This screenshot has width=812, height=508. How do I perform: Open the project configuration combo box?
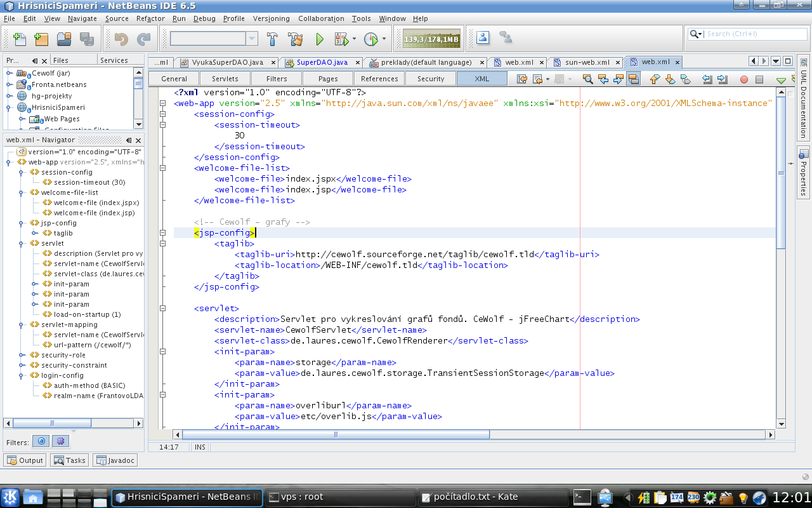coord(214,39)
